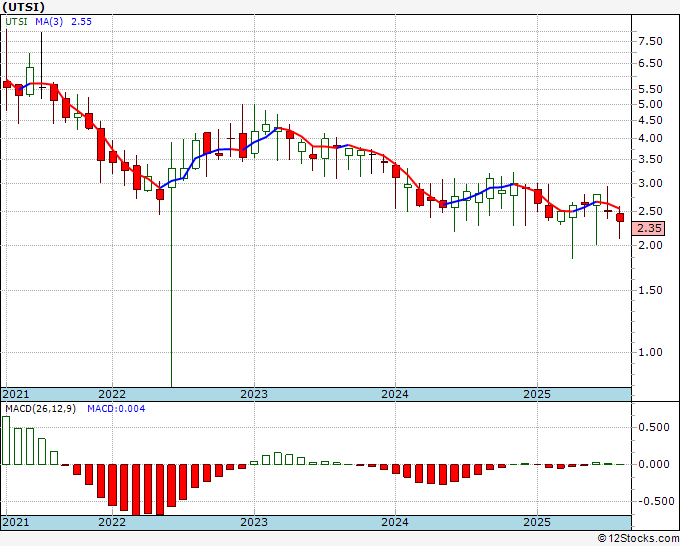Click 2021 on the price chart time axis
Image resolution: width=680 pixels, height=546 pixels.
(16, 394)
